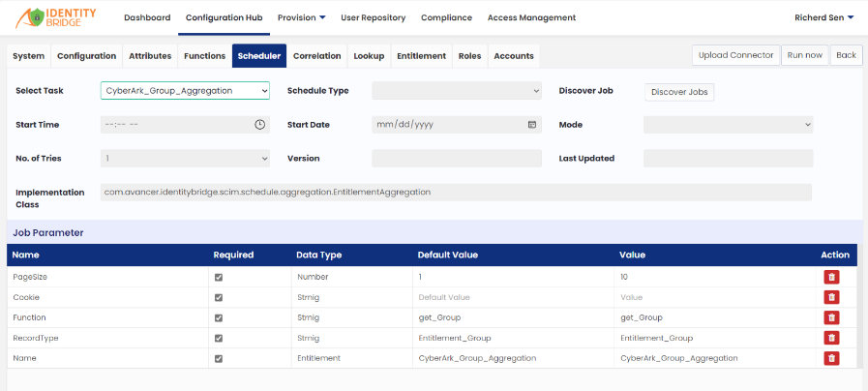Switch to the Correlation tab

click(317, 56)
